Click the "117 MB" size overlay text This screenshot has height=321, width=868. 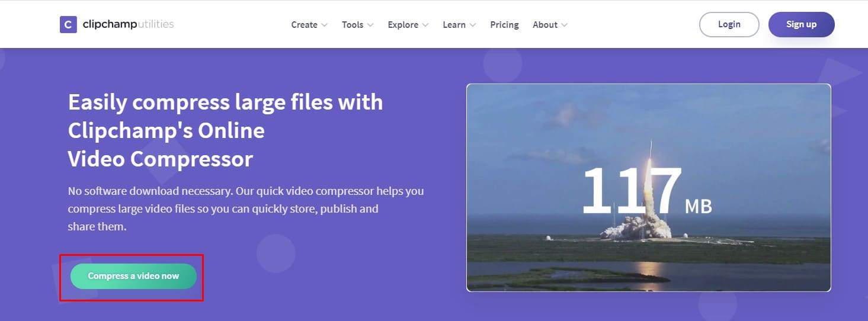[x=646, y=191]
